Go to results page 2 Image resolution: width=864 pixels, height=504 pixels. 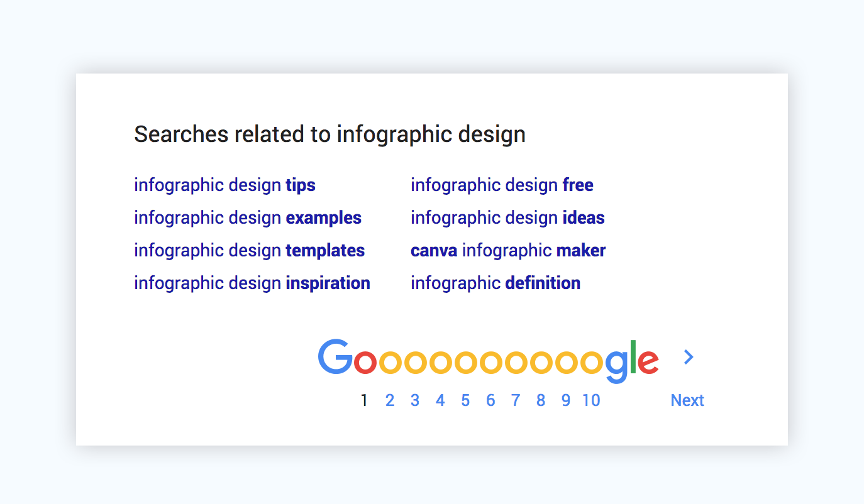(x=390, y=400)
